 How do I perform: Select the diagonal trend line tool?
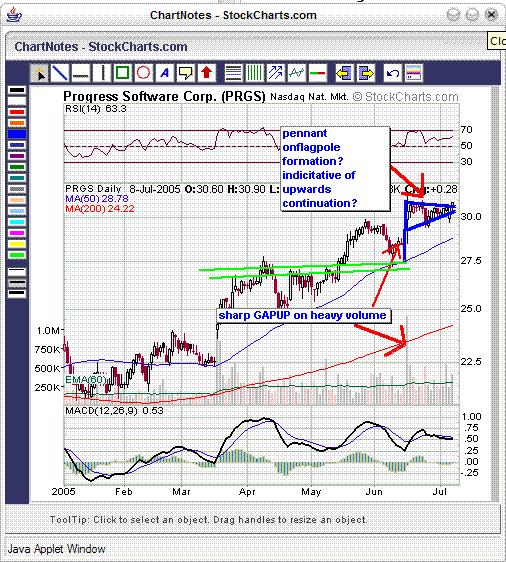pos(60,73)
